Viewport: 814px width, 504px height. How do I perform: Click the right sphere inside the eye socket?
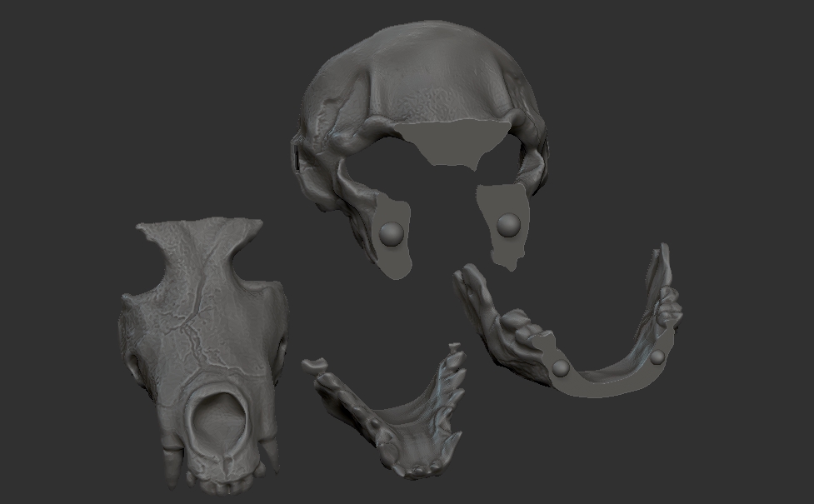click(x=507, y=222)
